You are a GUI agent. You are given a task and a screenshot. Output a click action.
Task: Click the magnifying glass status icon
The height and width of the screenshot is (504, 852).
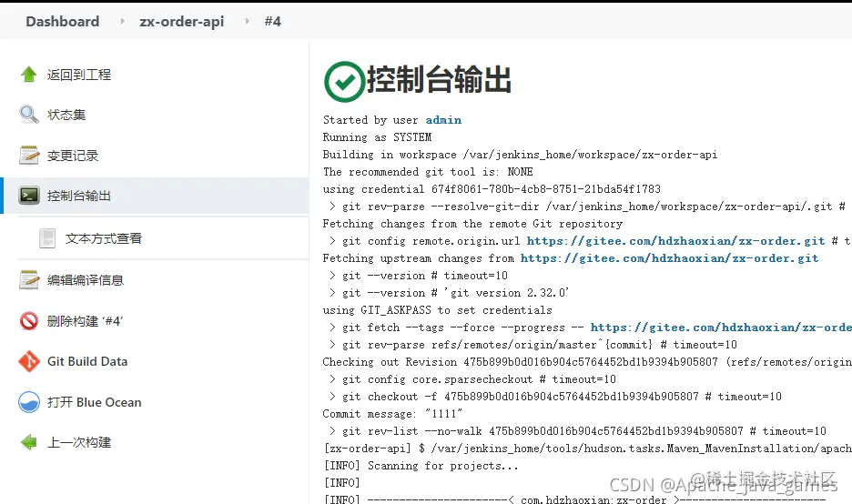[x=29, y=115]
